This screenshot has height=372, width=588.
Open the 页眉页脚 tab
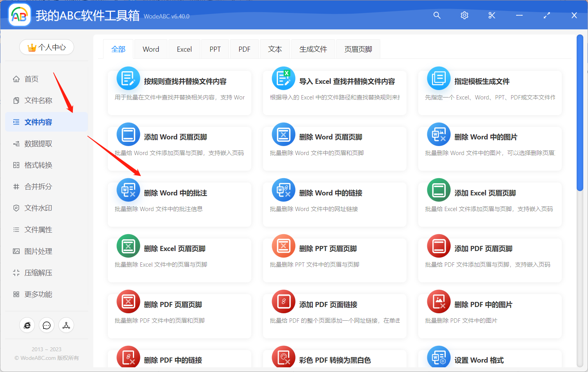[358, 49]
